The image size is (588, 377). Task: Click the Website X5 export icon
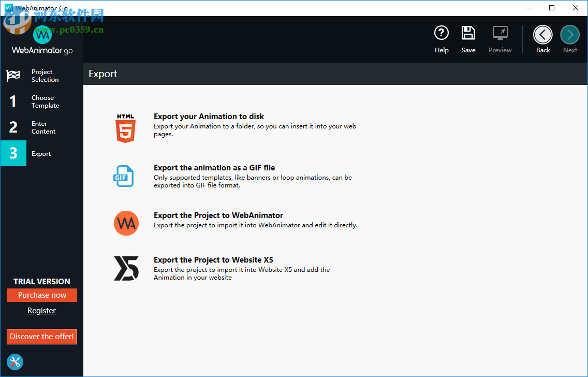coord(126,268)
